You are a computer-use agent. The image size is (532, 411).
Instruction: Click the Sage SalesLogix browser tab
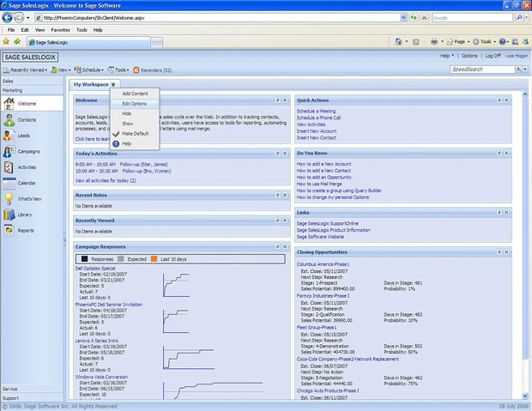pos(88,42)
